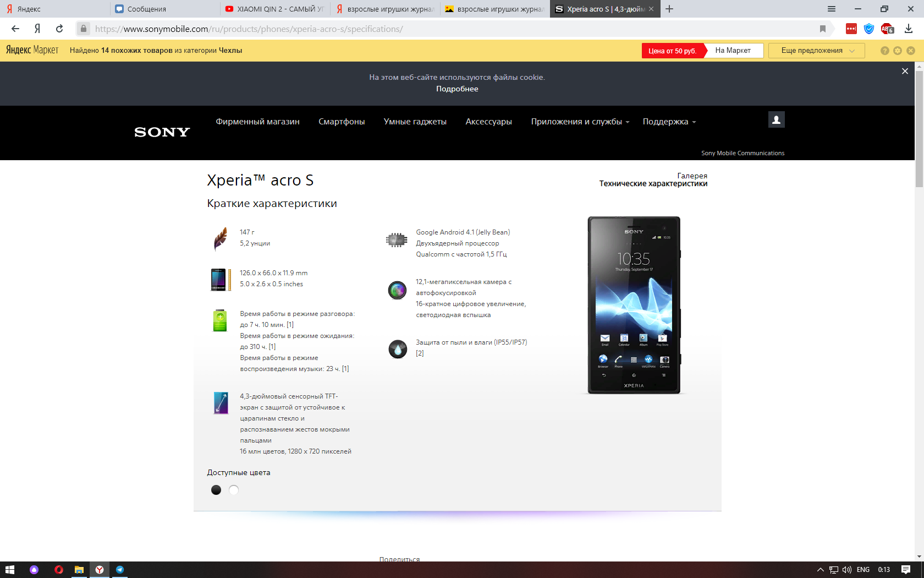Open Yandex Market bar settings gear
The width and height of the screenshot is (924, 578).
pos(898,51)
